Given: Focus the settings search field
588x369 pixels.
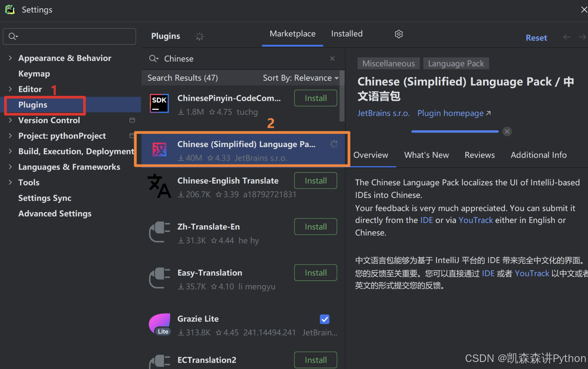Looking at the screenshot, I should click(69, 36).
